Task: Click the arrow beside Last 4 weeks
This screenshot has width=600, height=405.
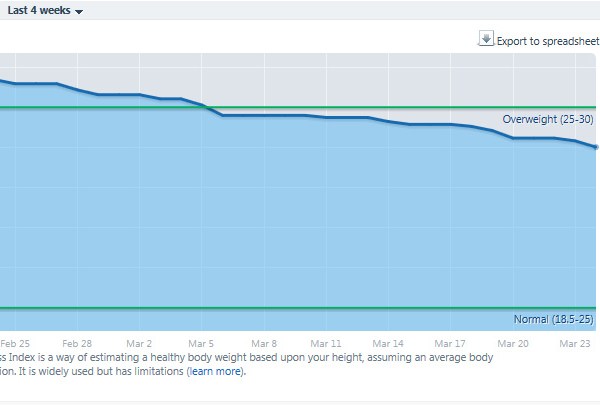Action: tap(79, 11)
